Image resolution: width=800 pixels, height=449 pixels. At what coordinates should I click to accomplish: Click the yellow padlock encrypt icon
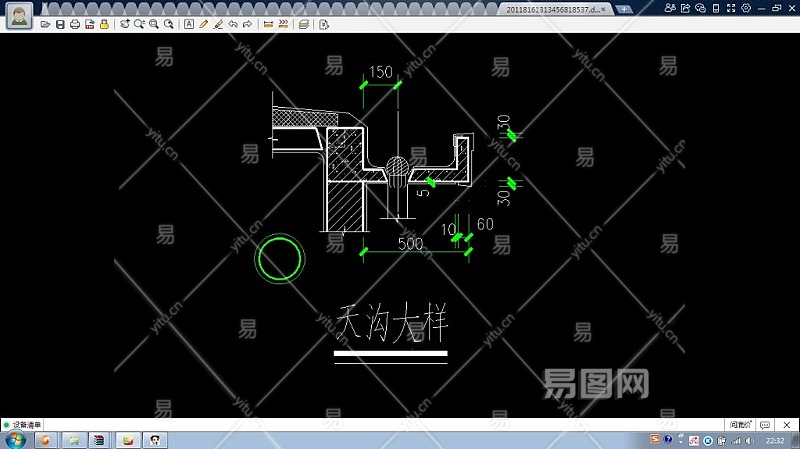point(105,24)
